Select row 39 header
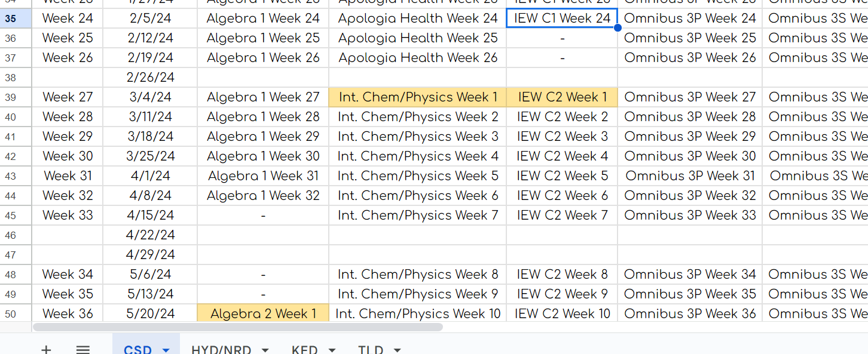 pyautogui.click(x=10, y=97)
